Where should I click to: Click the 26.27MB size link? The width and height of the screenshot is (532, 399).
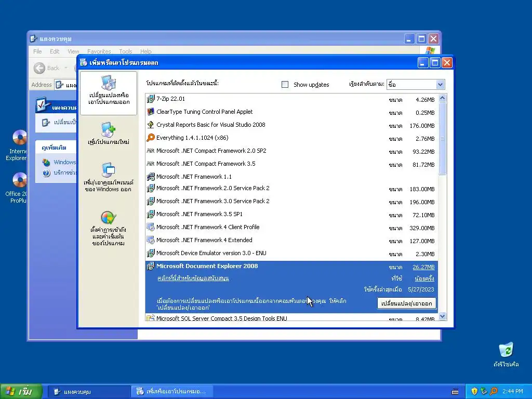point(423,267)
